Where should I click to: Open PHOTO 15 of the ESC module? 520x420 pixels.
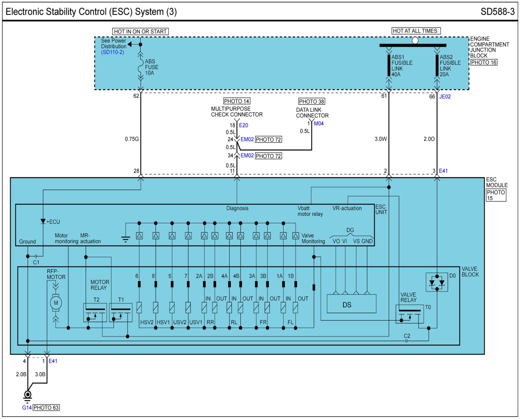[496, 195]
